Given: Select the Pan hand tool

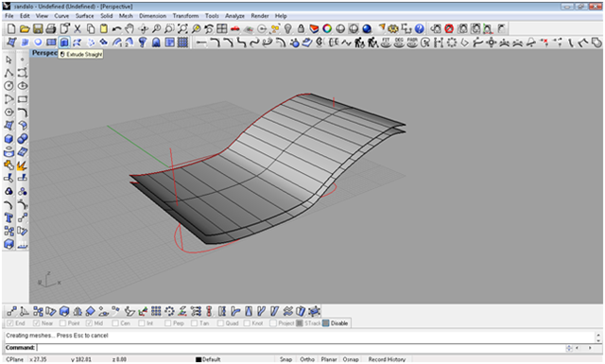Looking at the screenshot, I should 130,29.
